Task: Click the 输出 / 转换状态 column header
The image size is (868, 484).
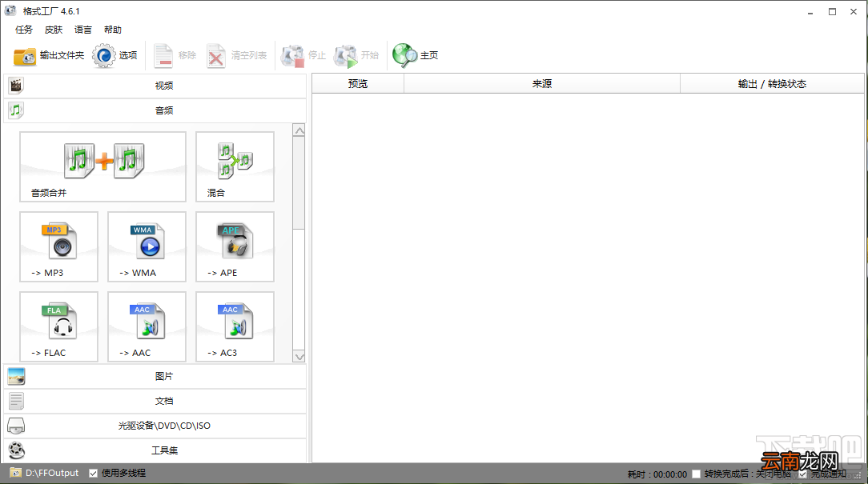Action: (x=772, y=83)
